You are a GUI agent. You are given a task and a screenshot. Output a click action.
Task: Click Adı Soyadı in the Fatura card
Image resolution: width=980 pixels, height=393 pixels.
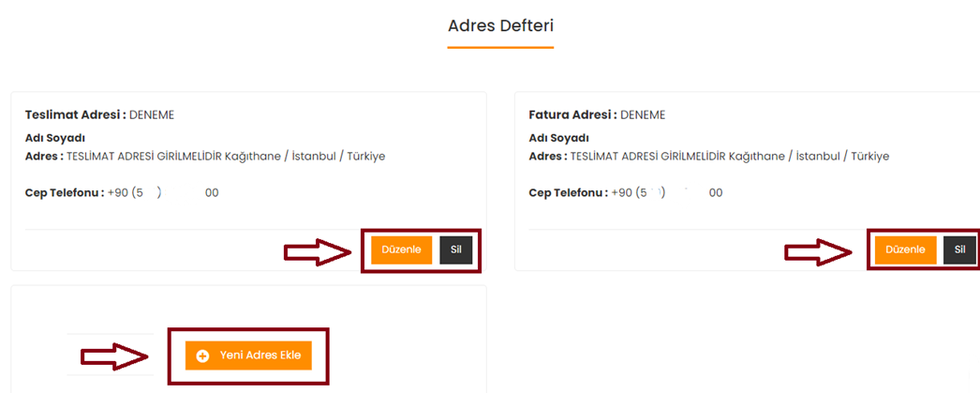[x=558, y=138]
